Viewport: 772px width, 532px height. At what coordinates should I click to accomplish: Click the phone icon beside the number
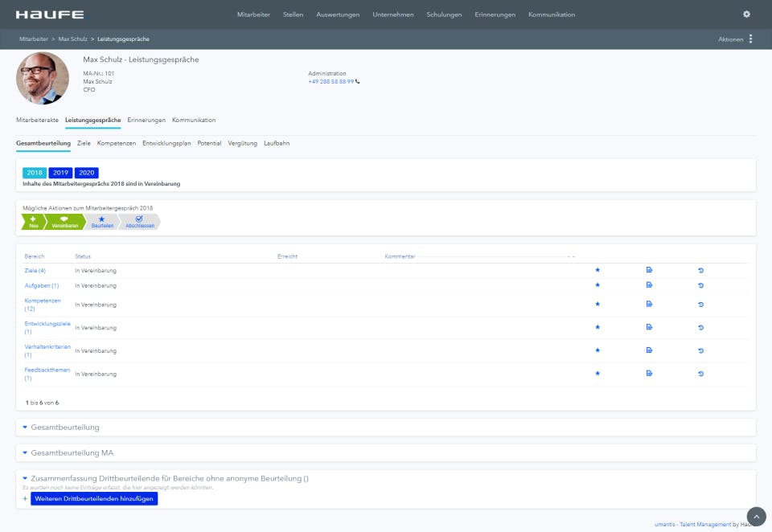click(x=357, y=82)
